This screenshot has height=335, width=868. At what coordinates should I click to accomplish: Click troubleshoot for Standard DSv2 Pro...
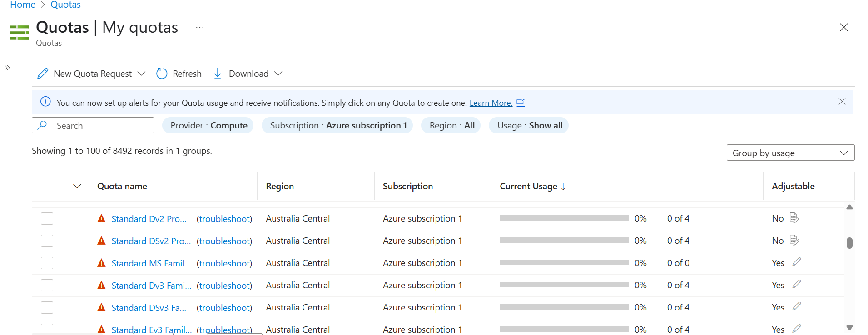coord(224,241)
